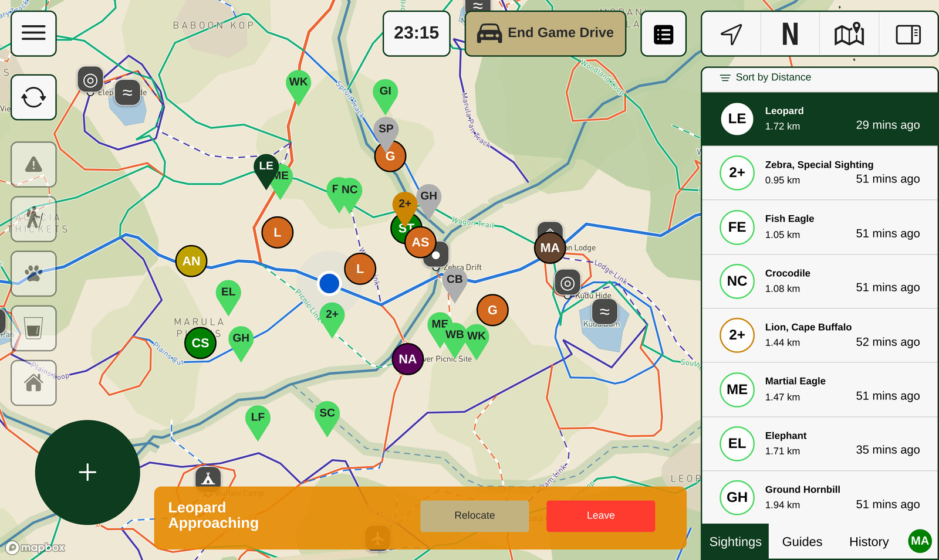Viewport: 939px width, 560px height.
Task: Tap the Kudu Dam water icon
Action: tap(604, 312)
